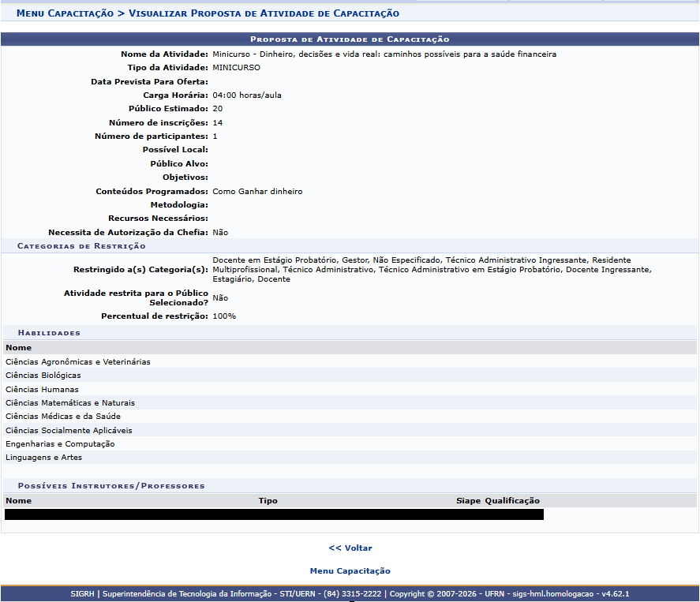The width and height of the screenshot is (700, 602).
Task: Open the 'Menu Capacitação' link below Voltar
Action: [x=350, y=570]
